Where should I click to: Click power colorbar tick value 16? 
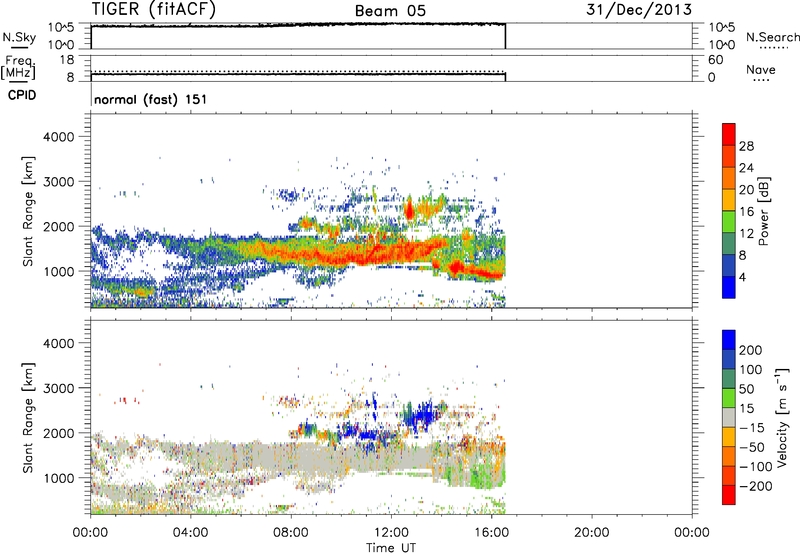[x=746, y=212]
